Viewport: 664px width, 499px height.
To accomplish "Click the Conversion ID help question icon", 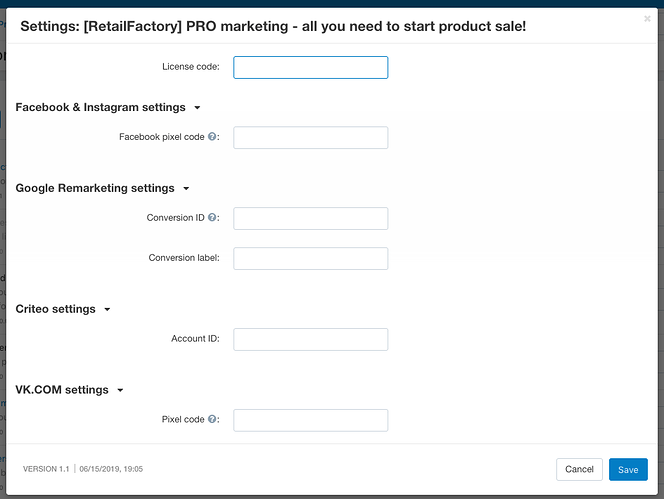I will tap(212, 217).
